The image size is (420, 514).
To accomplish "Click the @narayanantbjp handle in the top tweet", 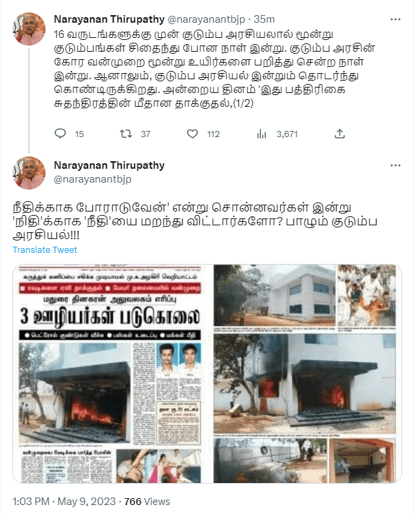I will [x=206, y=19].
